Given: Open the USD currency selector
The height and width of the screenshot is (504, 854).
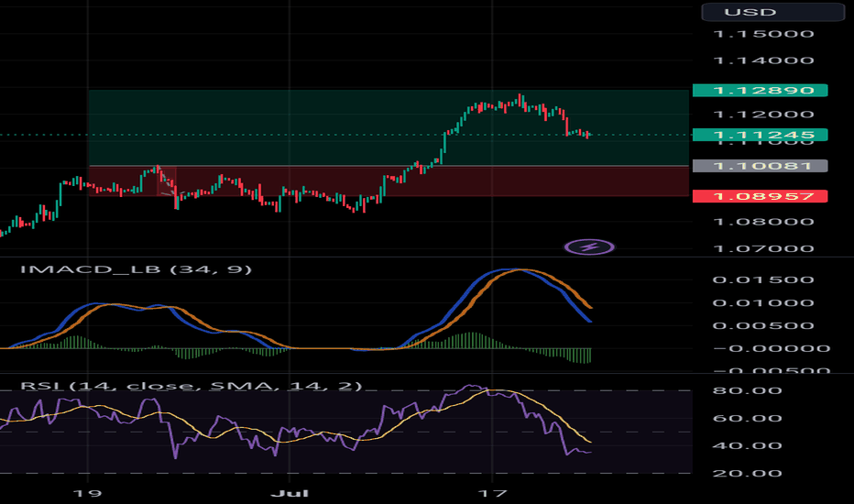Looking at the screenshot, I should coord(772,12).
